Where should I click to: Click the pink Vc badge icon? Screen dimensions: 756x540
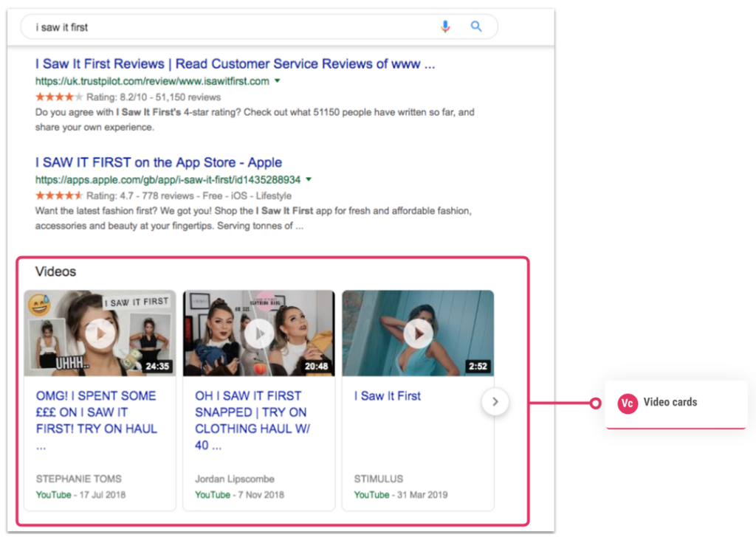coord(628,403)
